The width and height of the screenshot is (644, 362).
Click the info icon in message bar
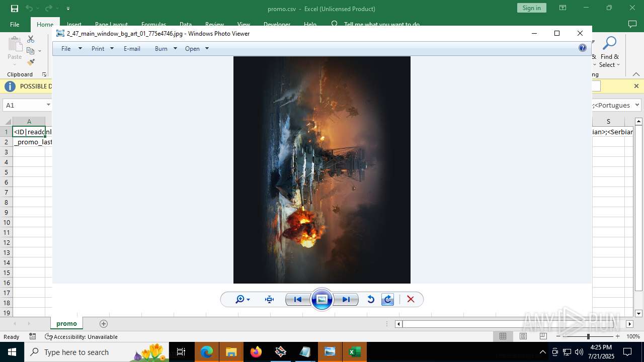pyautogui.click(x=10, y=86)
